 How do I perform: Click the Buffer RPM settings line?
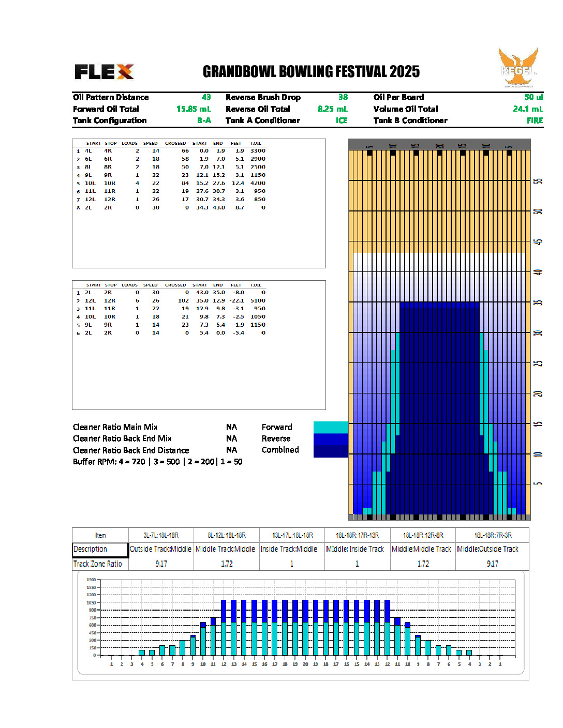[x=157, y=462]
